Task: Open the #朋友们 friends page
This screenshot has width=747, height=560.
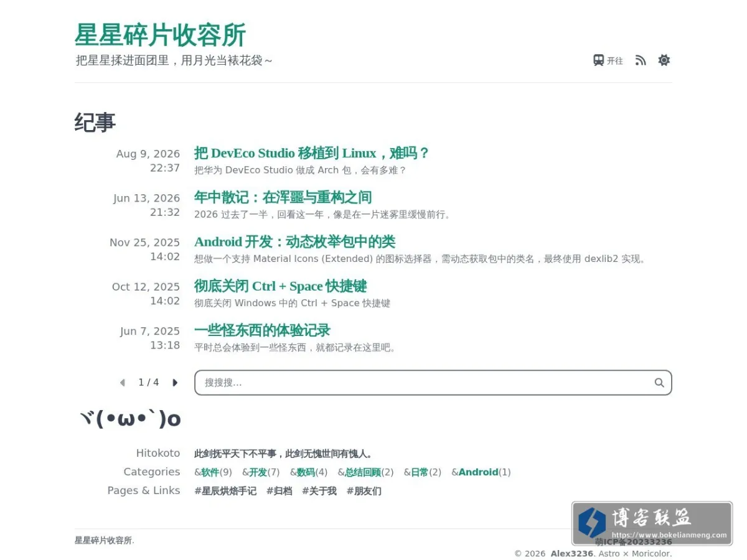Action: tap(364, 491)
